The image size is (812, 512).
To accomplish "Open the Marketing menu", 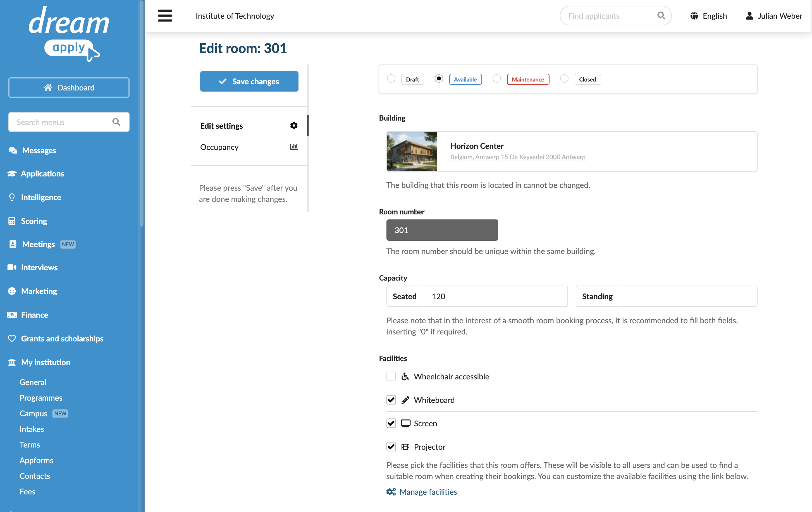I will click(x=39, y=291).
